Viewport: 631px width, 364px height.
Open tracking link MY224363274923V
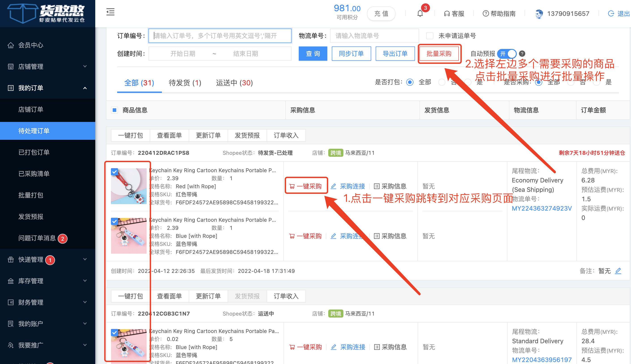(x=542, y=208)
